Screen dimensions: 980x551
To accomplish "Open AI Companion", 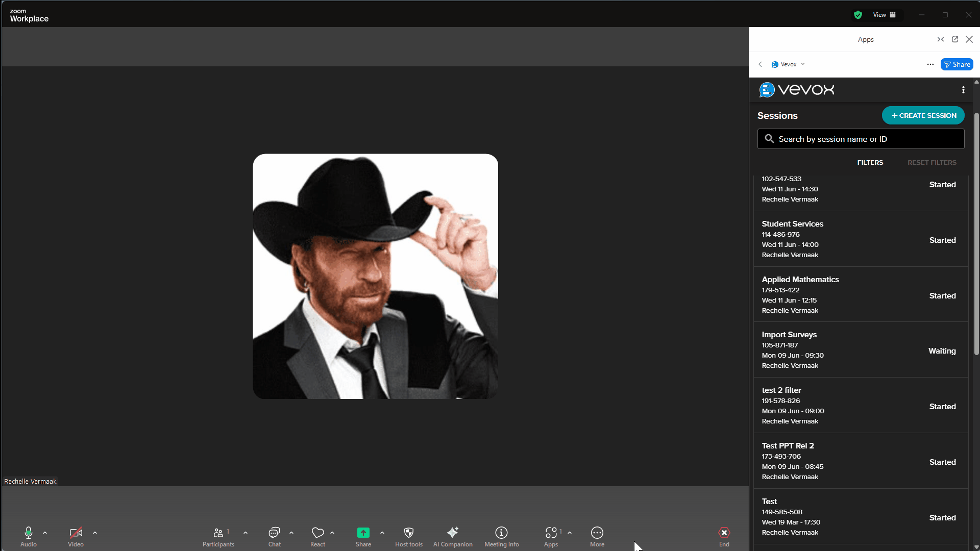I will pyautogui.click(x=453, y=533).
